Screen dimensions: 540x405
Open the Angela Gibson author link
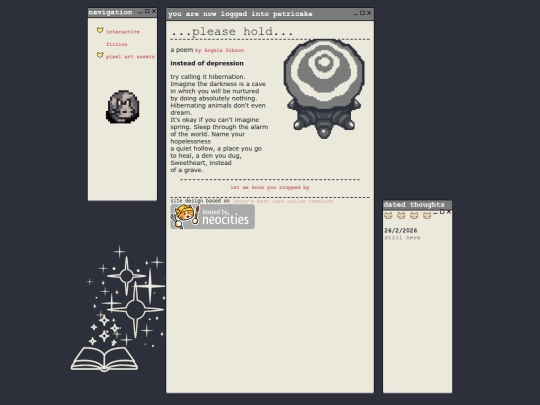point(219,50)
